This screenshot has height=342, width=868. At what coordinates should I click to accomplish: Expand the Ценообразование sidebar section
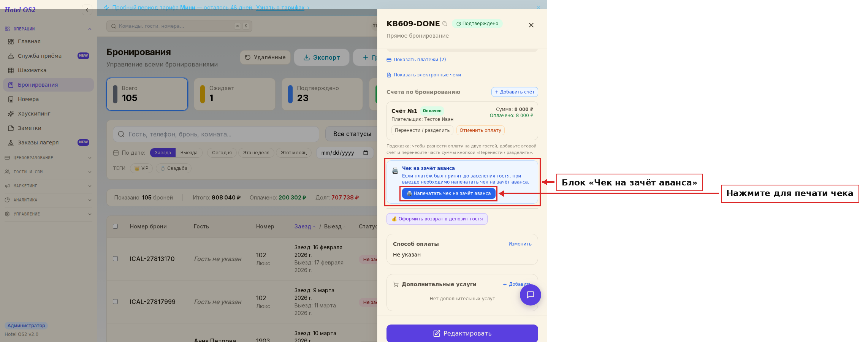pyautogui.click(x=48, y=158)
